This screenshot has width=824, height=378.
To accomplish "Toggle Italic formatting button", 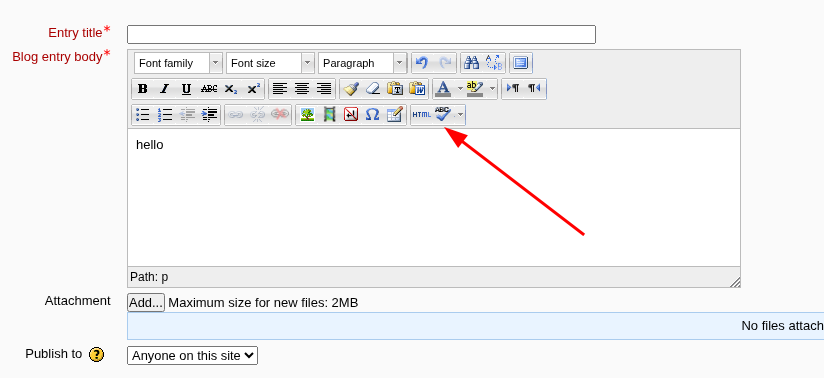I will click(164, 89).
